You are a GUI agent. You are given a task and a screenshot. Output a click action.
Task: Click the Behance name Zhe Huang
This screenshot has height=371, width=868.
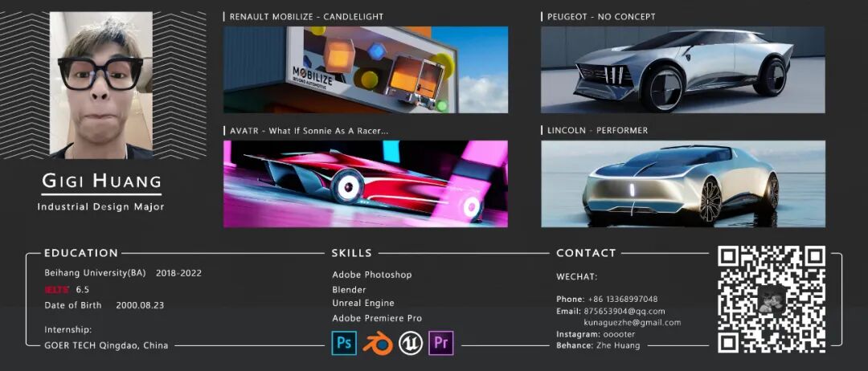(x=618, y=345)
